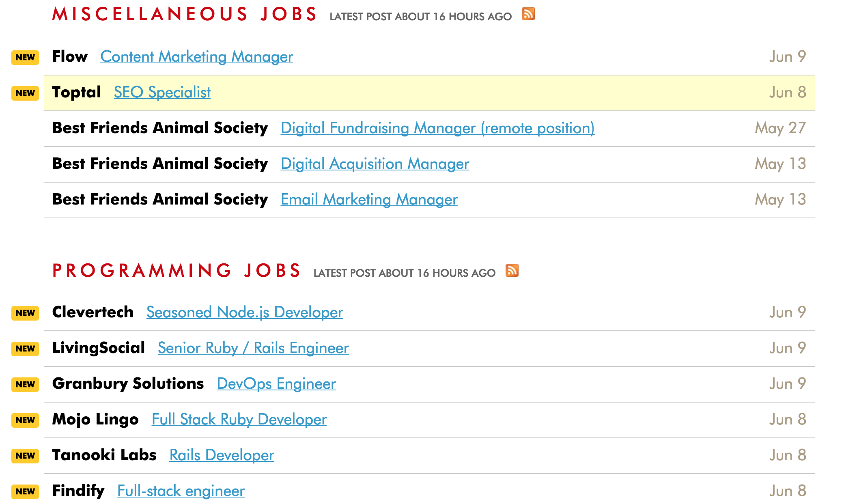
Task: Open the Rails Developer job from Tanooki Labs
Action: [222, 455]
